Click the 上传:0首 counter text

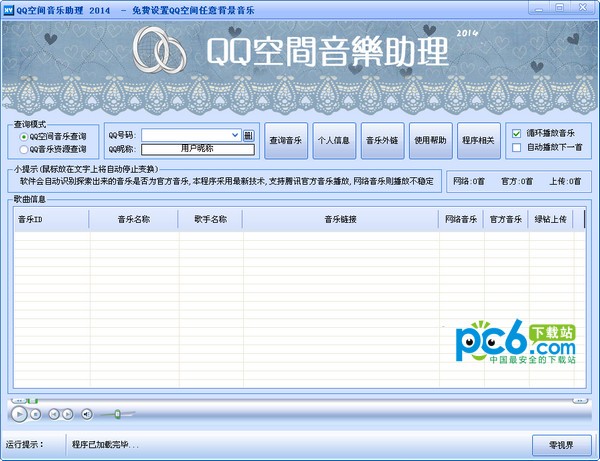point(565,181)
